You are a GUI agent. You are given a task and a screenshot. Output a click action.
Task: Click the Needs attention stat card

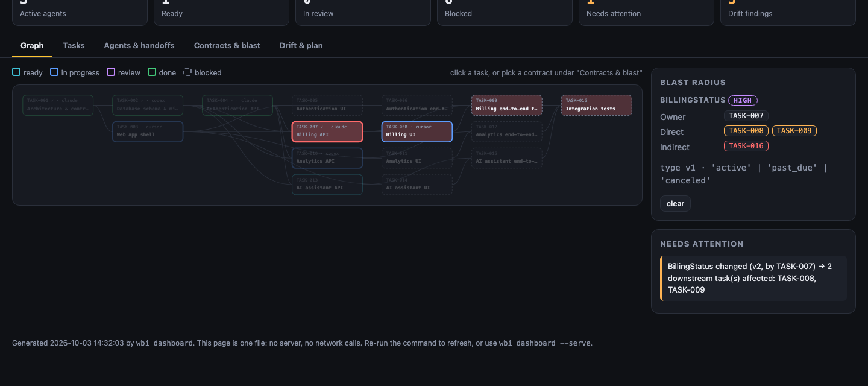(x=646, y=13)
